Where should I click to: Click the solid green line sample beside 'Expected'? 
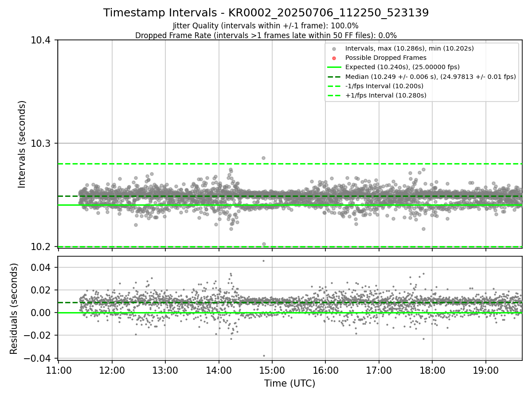click(334, 67)
